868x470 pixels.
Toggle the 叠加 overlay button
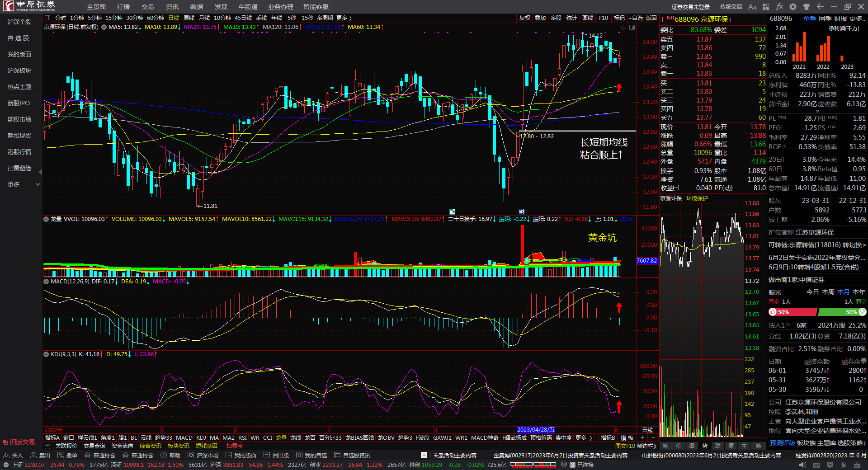tap(541, 18)
